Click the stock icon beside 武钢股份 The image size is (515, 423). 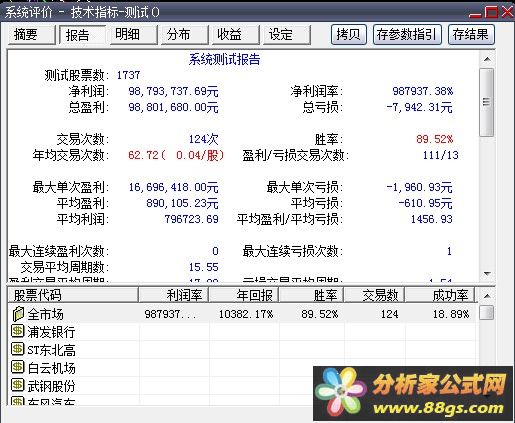click(17, 385)
